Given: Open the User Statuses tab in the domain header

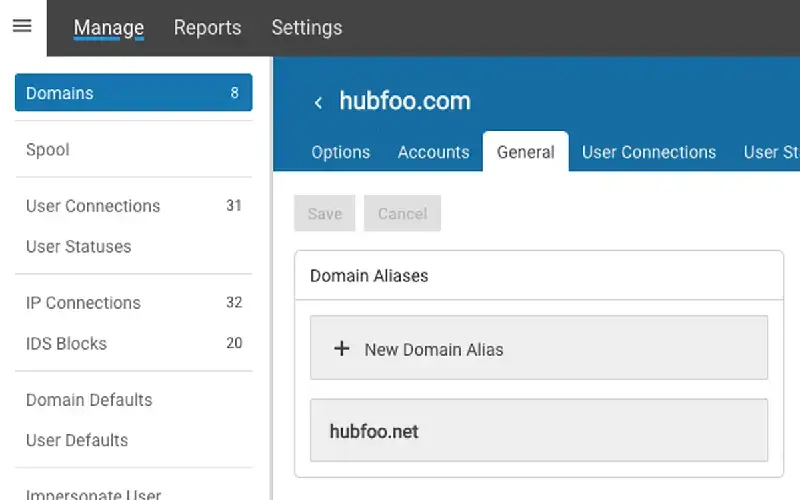Looking at the screenshot, I should tap(771, 152).
